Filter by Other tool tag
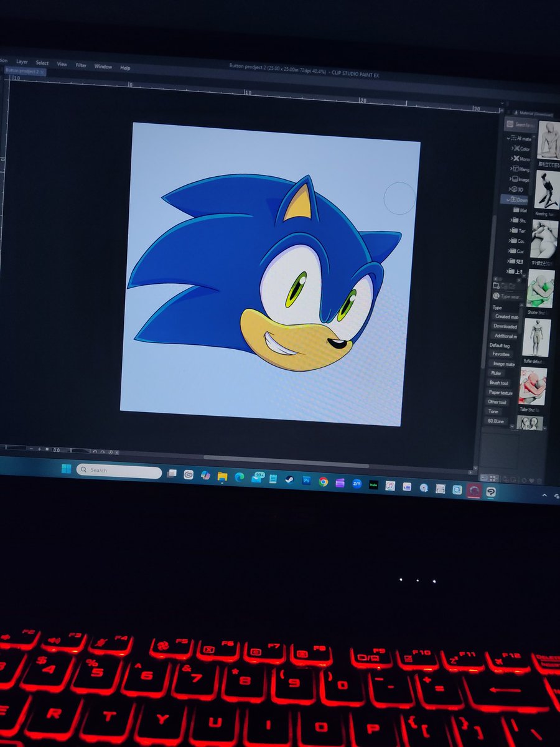 (x=497, y=402)
